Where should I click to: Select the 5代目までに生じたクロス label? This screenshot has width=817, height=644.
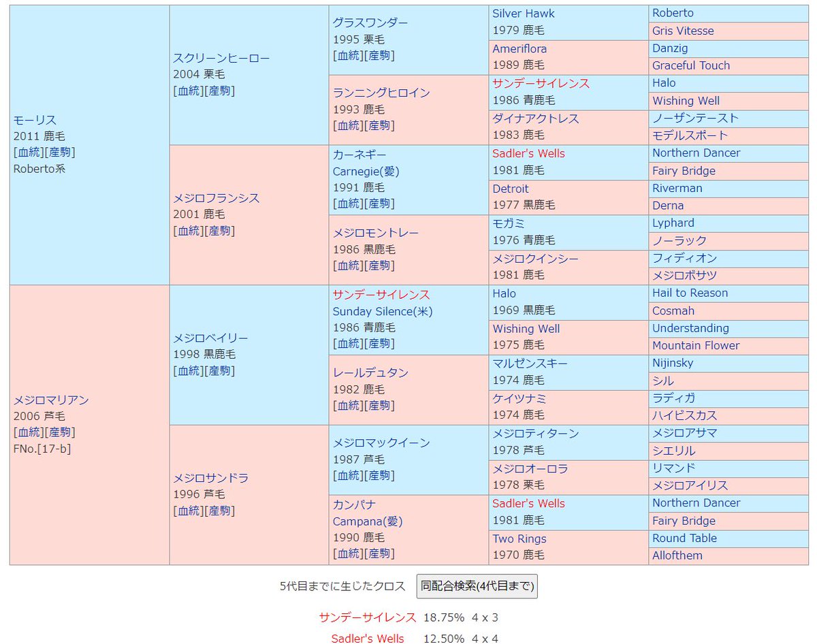[342, 585]
